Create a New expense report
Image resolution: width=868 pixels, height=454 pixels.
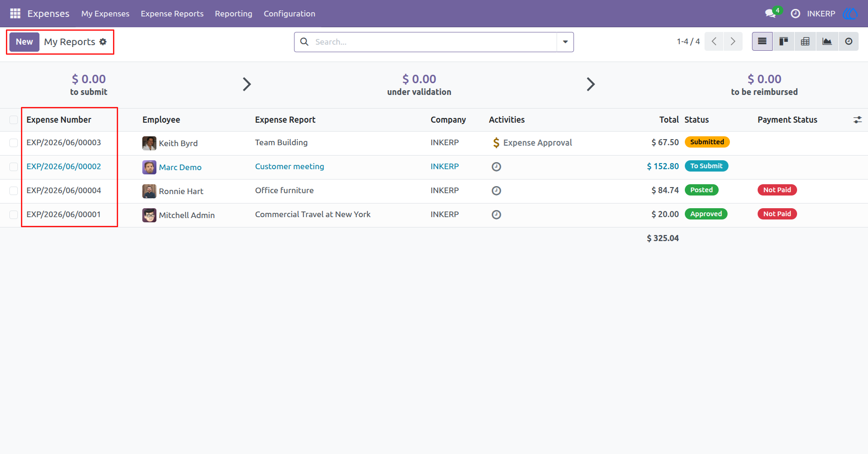pos(24,42)
